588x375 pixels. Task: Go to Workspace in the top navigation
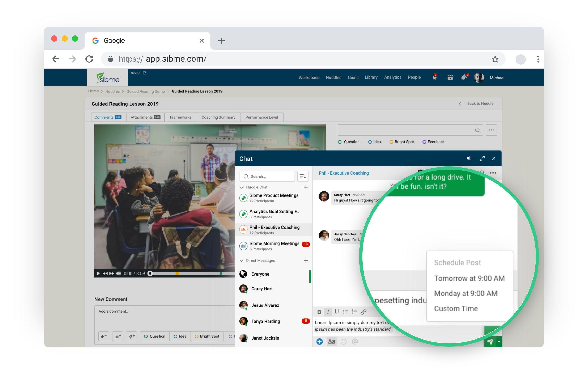tap(309, 78)
